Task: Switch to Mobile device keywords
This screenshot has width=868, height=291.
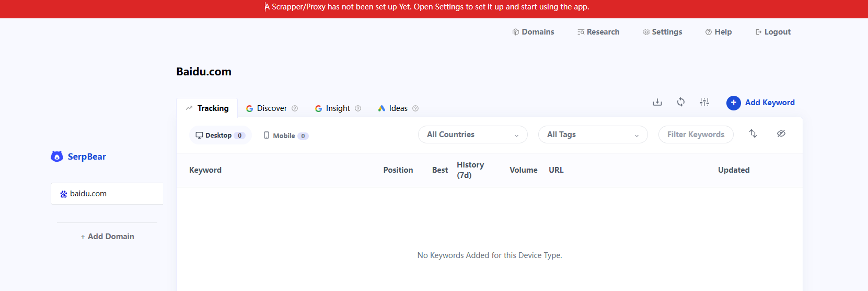Action: pyautogui.click(x=286, y=136)
